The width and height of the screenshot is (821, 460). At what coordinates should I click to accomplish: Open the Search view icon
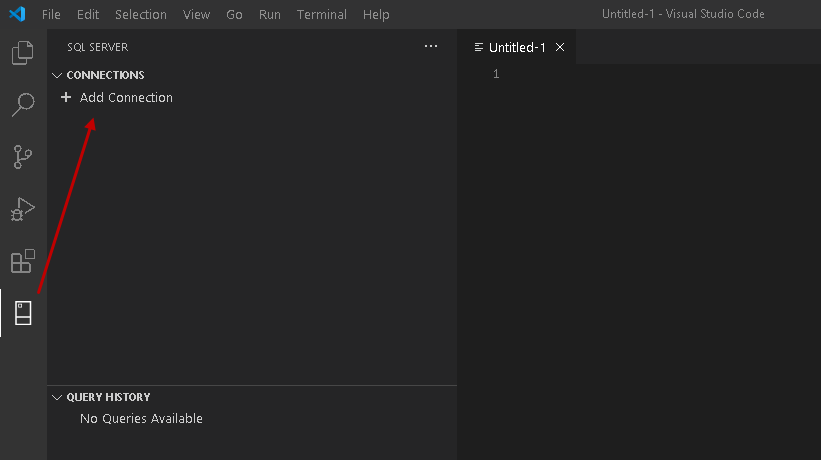22,105
